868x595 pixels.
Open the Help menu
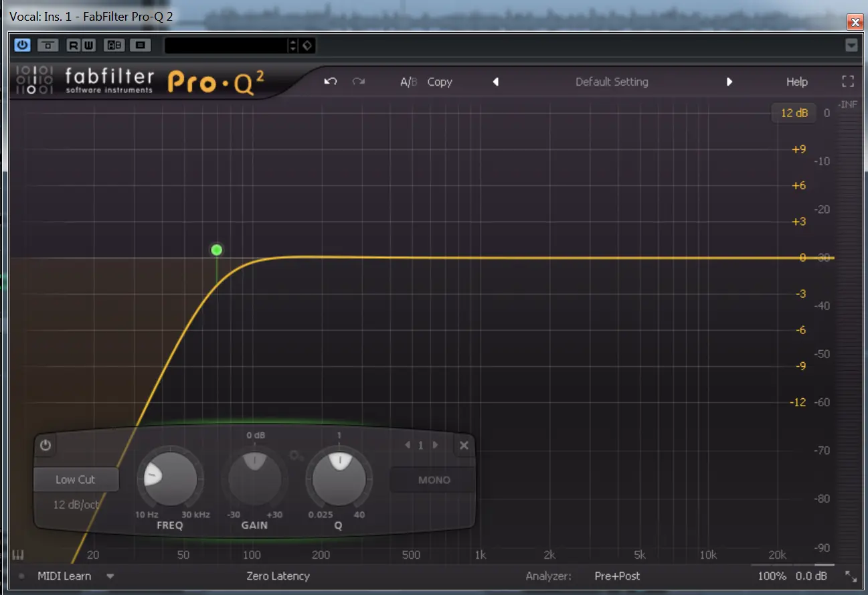point(796,82)
